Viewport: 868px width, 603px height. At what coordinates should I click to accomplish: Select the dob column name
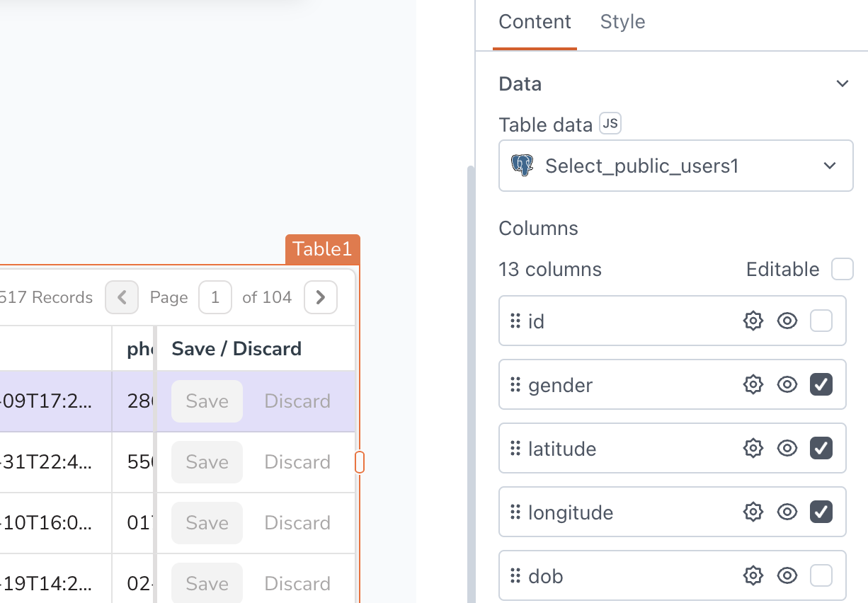[546, 576]
